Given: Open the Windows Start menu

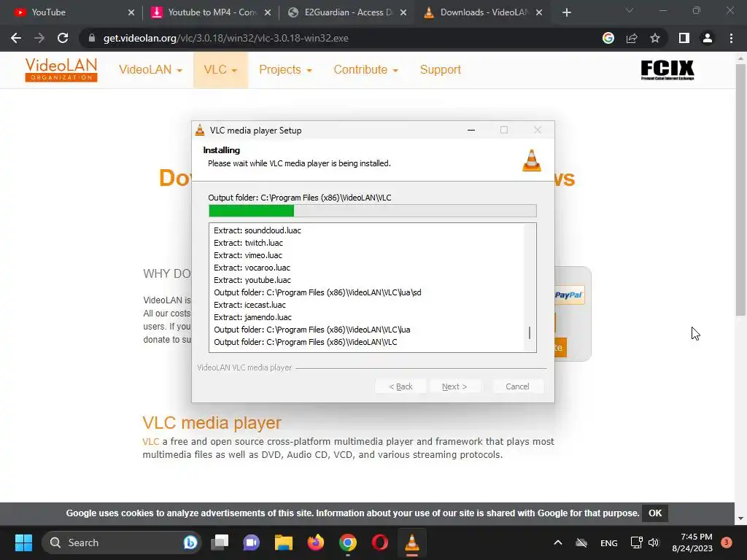Looking at the screenshot, I should click(x=23, y=542).
